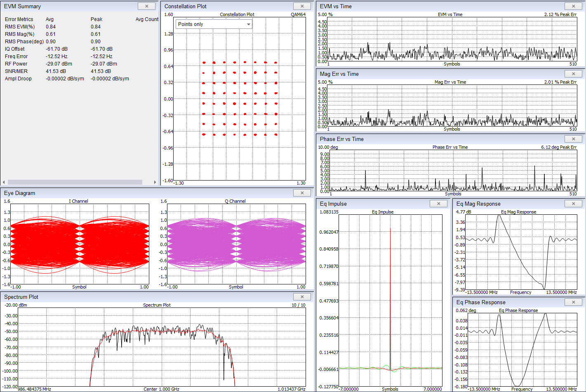Open the Points only display dropdown
586x392 pixels.
[x=214, y=24]
